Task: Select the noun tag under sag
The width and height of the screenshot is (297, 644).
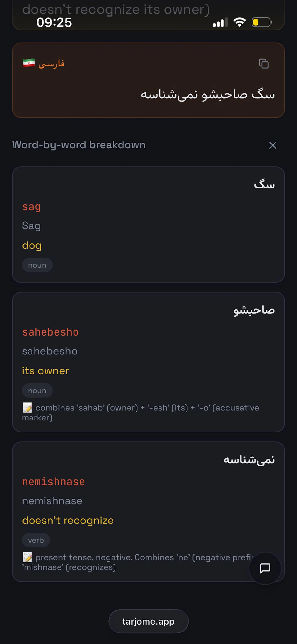Action: [x=37, y=265]
